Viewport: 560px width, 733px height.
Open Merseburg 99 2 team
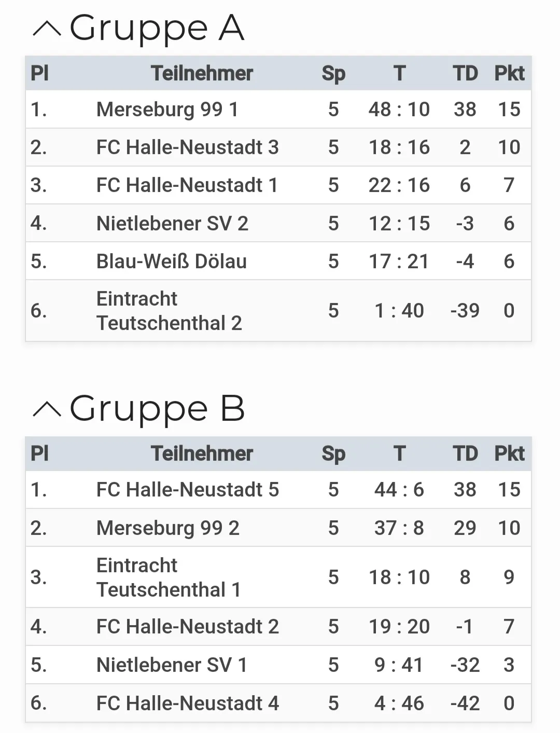278,528
